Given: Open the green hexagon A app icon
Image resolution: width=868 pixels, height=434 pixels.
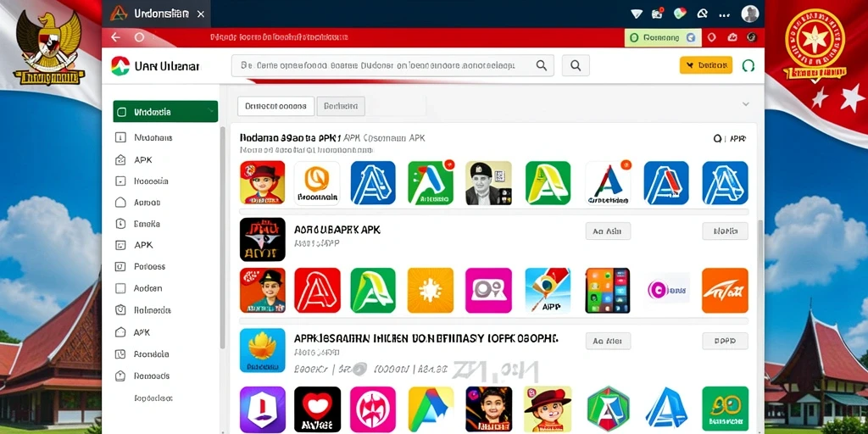Looking at the screenshot, I should [608, 409].
